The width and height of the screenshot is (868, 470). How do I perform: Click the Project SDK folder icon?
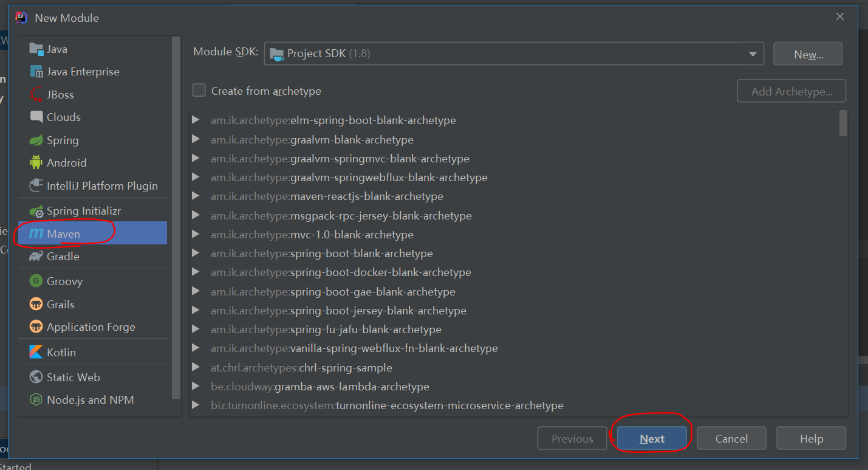tap(276, 54)
